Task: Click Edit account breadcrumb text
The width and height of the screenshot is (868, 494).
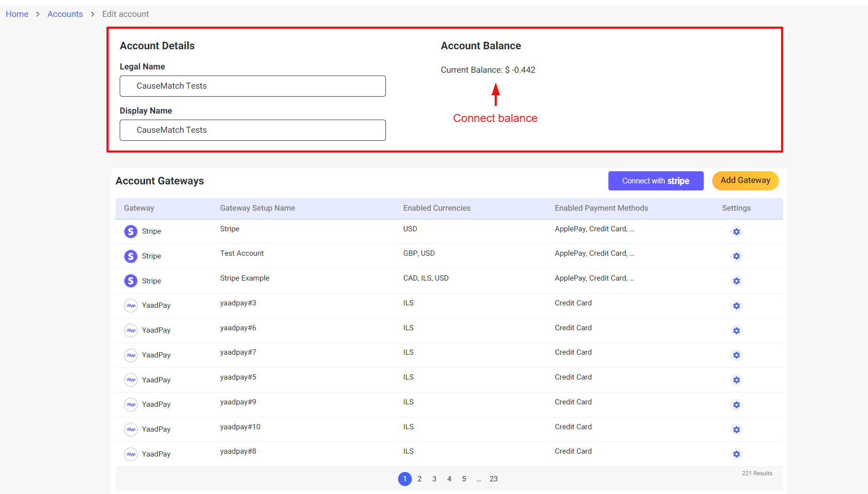Action: coord(125,14)
